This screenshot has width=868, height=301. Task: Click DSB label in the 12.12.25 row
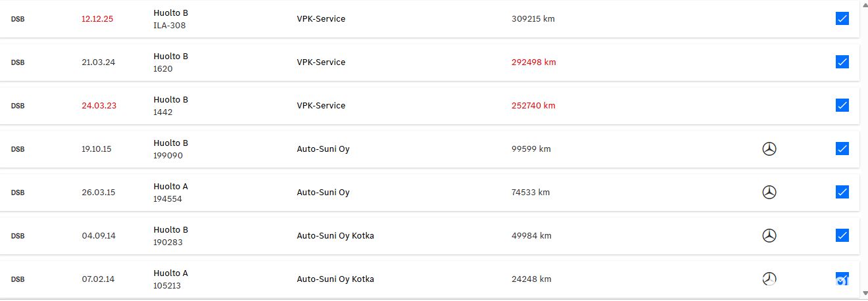pyautogui.click(x=18, y=19)
